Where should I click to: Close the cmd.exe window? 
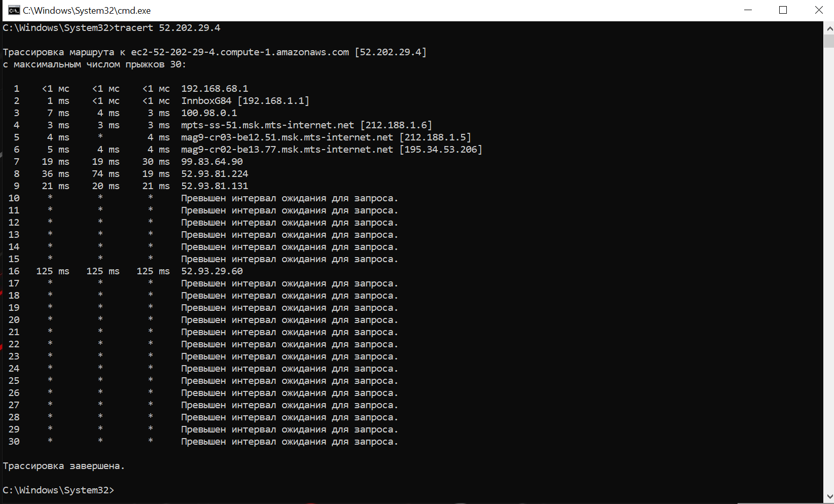click(x=818, y=10)
